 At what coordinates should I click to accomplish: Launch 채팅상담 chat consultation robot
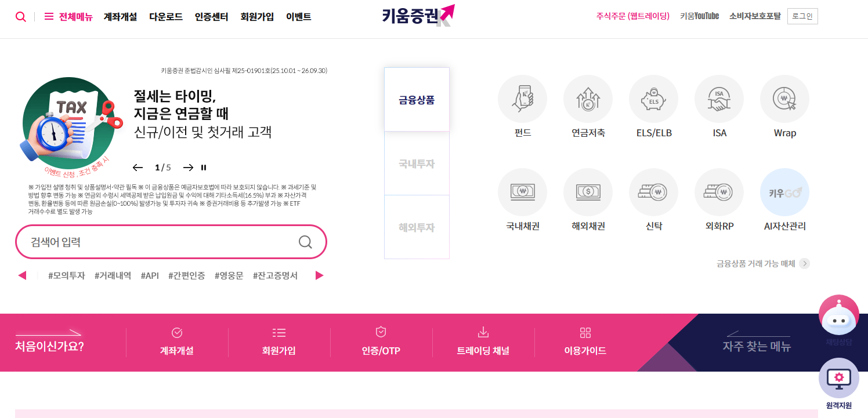(x=838, y=315)
